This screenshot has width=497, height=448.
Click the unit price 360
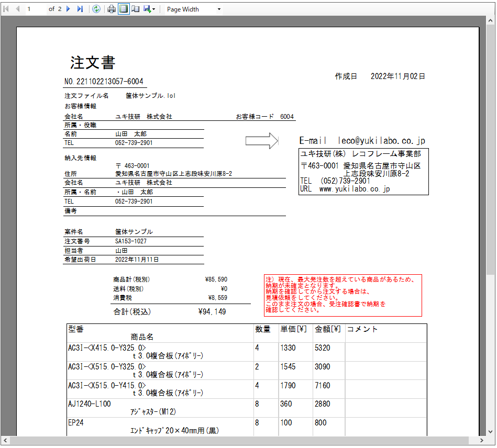286,404
